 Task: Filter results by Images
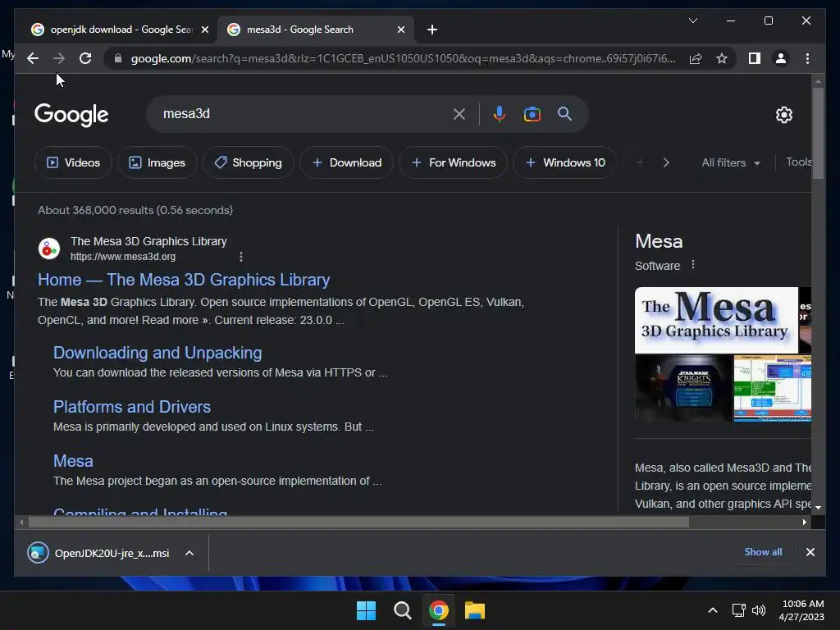pyautogui.click(x=157, y=163)
